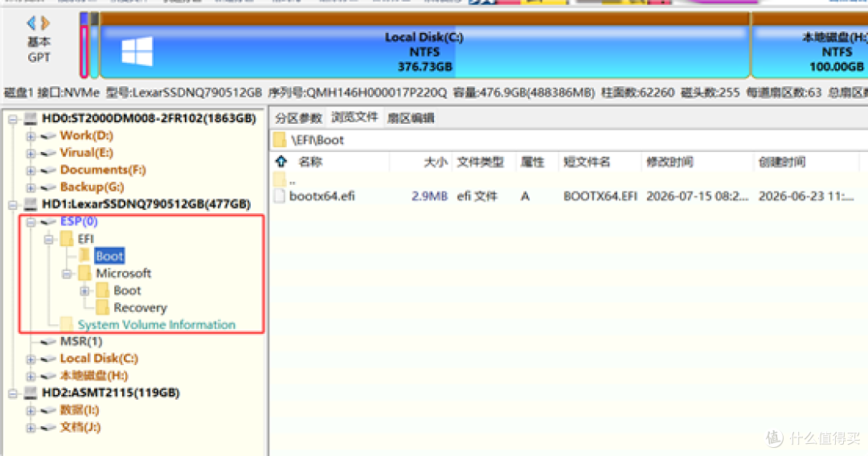Collapse the EFI folder node
The height and width of the screenshot is (456, 868).
(x=49, y=239)
